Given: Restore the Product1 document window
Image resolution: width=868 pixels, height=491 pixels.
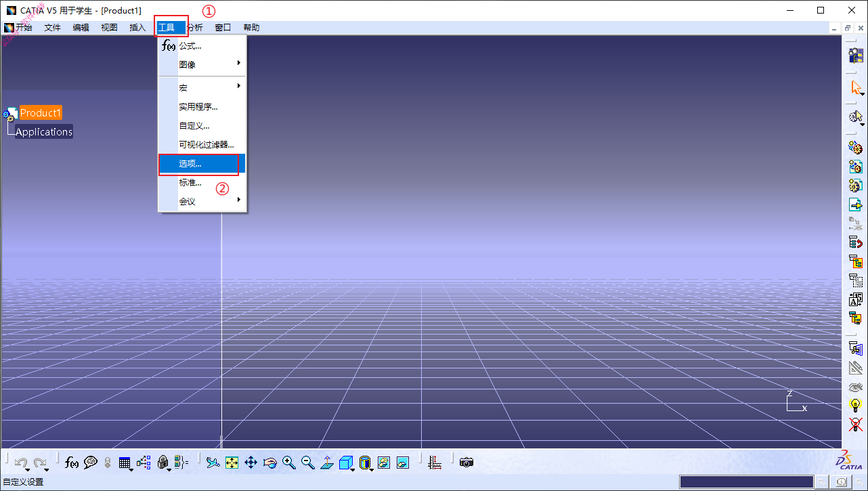Looking at the screenshot, I should click(x=848, y=28).
